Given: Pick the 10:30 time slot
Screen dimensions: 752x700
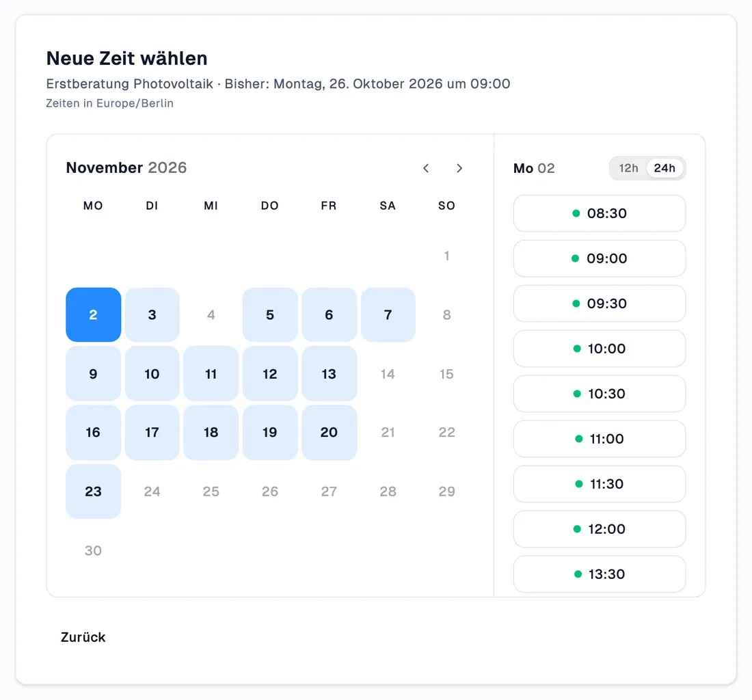Looking at the screenshot, I should pyautogui.click(x=600, y=394).
